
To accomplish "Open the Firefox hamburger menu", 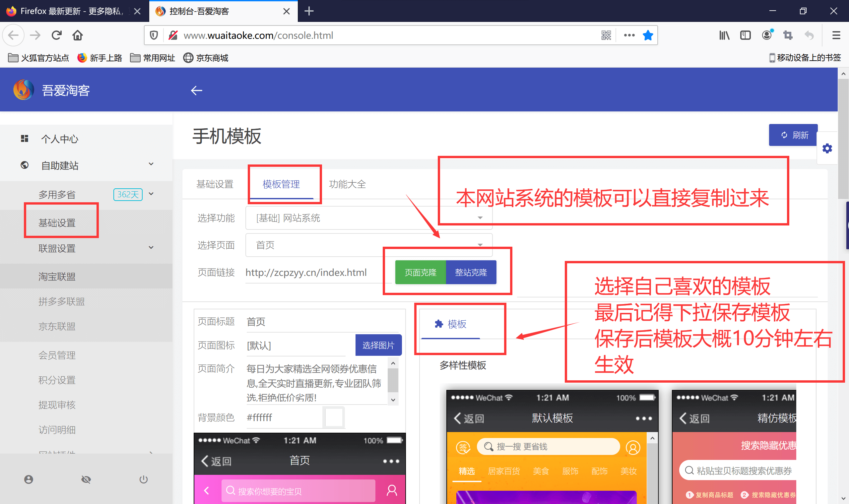I will pyautogui.click(x=836, y=35).
